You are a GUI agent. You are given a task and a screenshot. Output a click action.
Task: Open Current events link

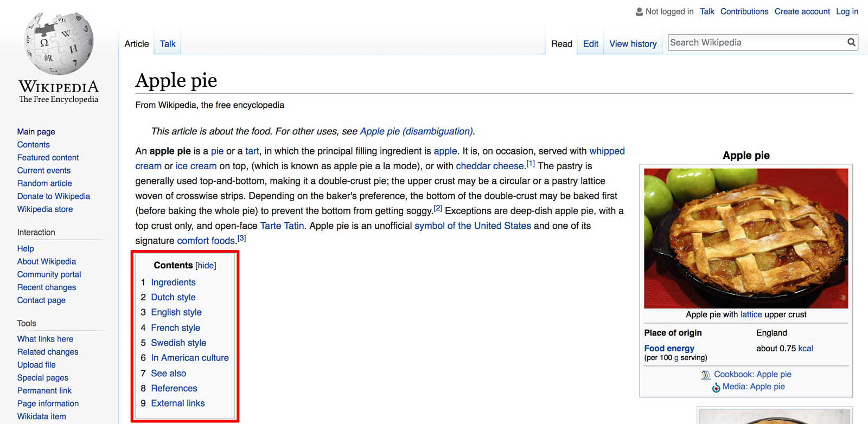(44, 171)
